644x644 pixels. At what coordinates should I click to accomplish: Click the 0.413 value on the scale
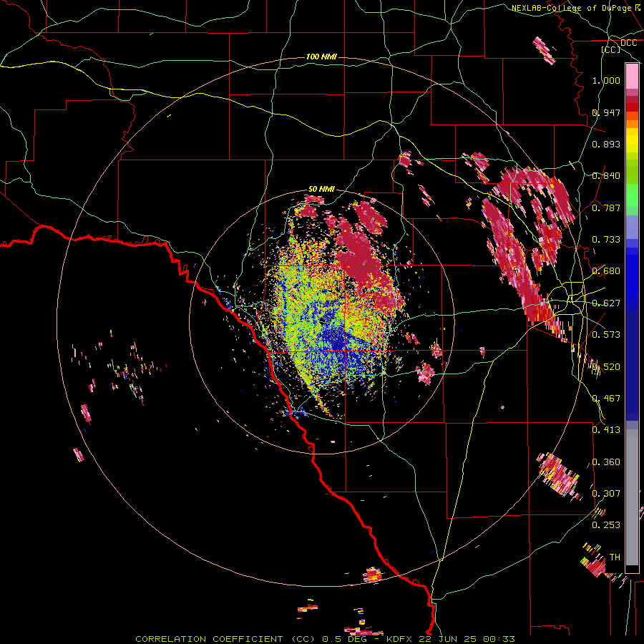pyautogui.click(x=606, y=430)
